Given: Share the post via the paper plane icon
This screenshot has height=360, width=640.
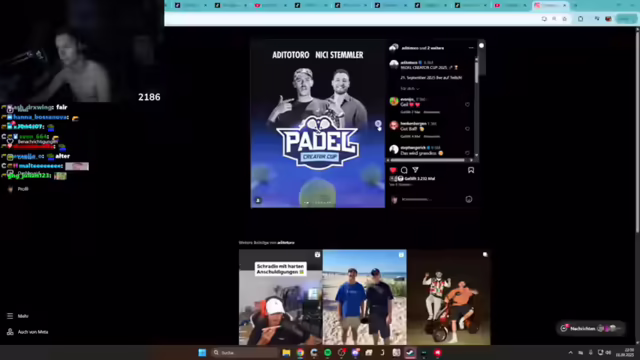Looking at the screenshot, I should 415,170.
